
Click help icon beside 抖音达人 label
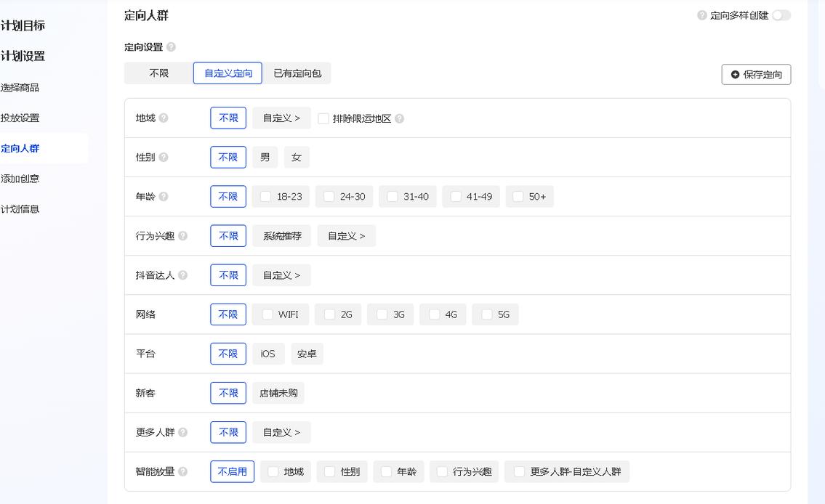[182, 275]
